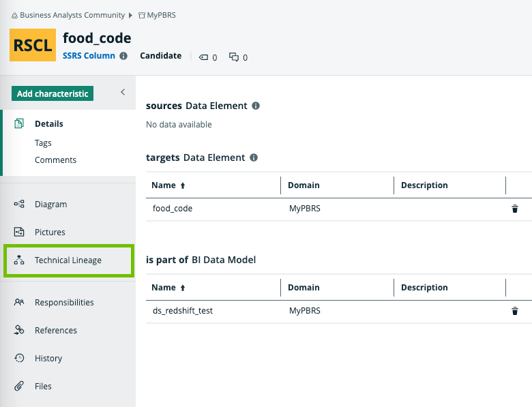Open the History tab
The image size is (532, 407).
48,358
